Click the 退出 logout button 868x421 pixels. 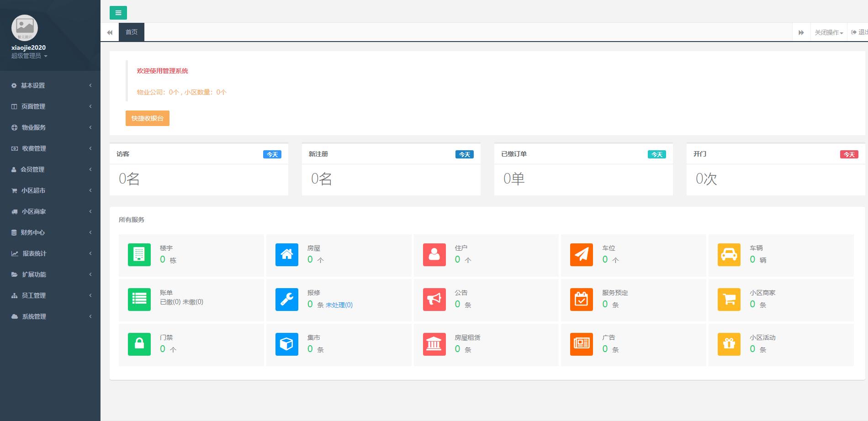(859, 32)
